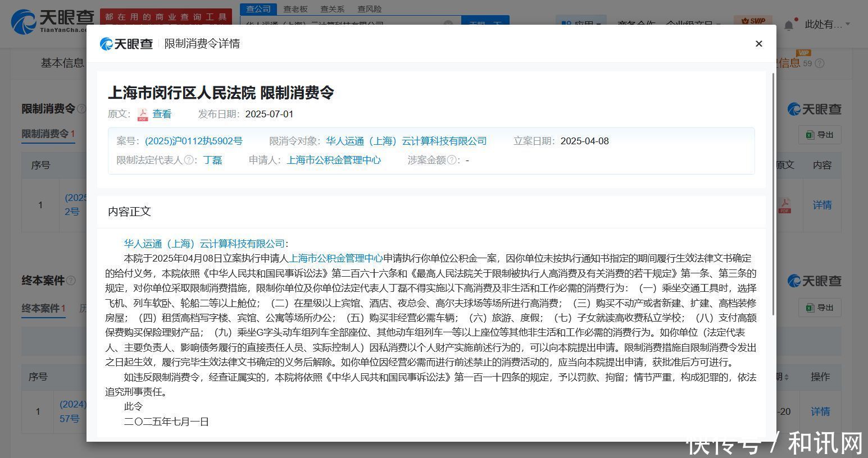Click help icon next to 信息 59 tab

point(820,63)
